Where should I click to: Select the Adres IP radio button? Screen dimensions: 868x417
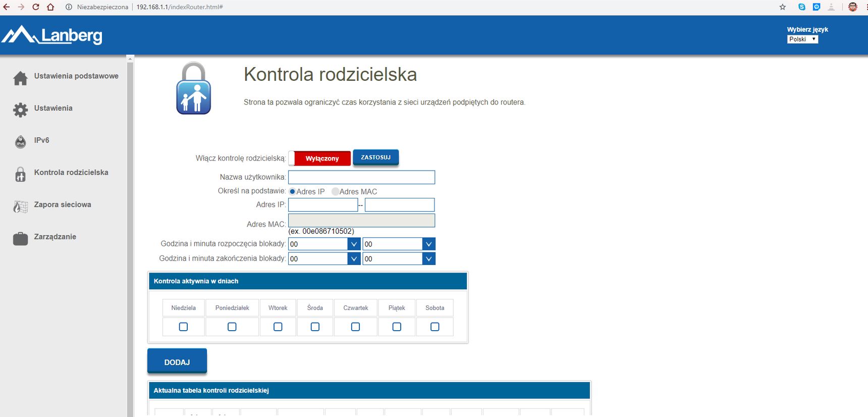[292, 191]
